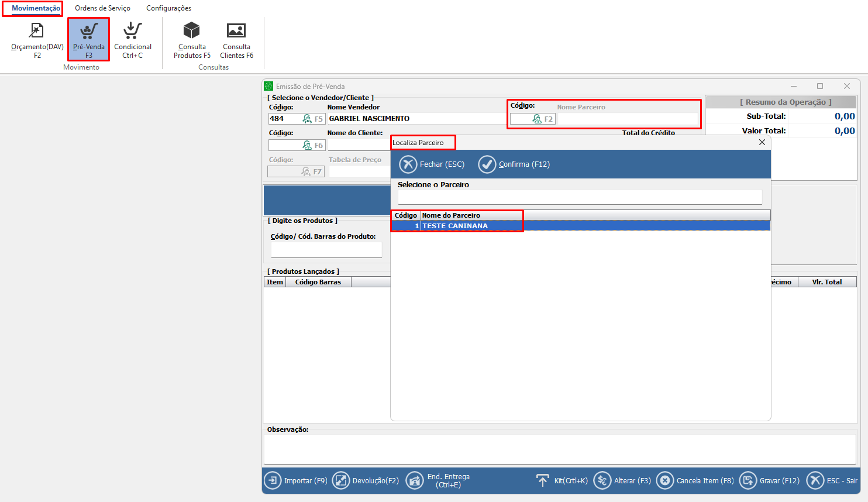Open Configurações menu
Viewport: 868px width, 502px height.
click(168, 8)
